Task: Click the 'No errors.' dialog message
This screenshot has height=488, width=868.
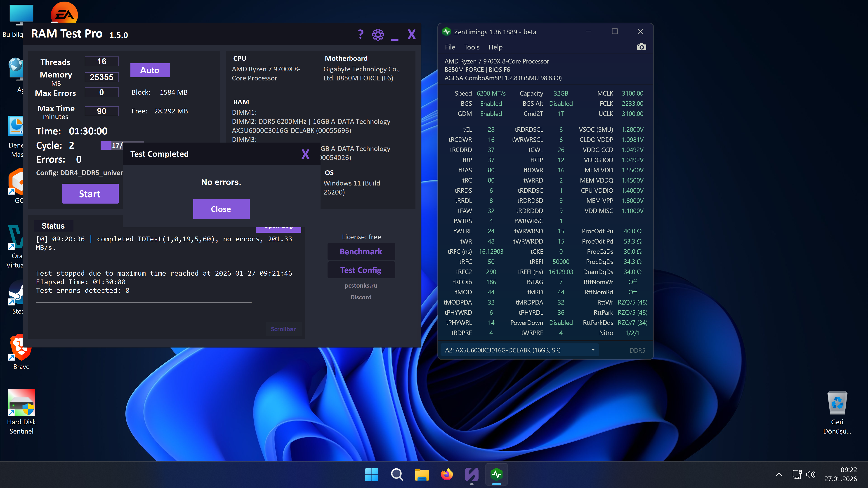Action: (x=221, y=182)
